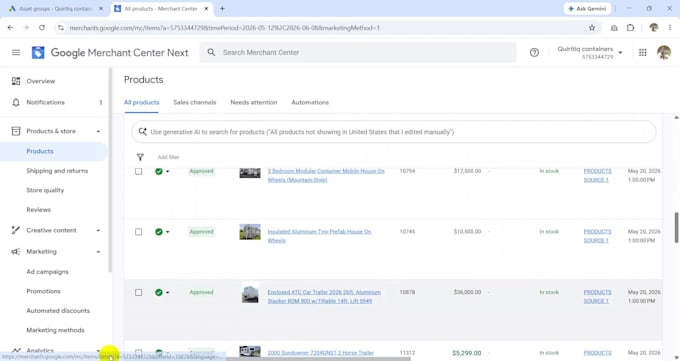Switch to the Automations tab
The height and width of the screenshot is (361, 680).
point(310,102)
